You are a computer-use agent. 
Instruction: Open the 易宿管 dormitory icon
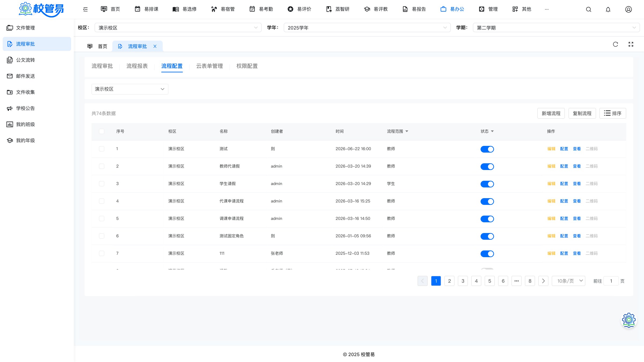coord(214,9)
